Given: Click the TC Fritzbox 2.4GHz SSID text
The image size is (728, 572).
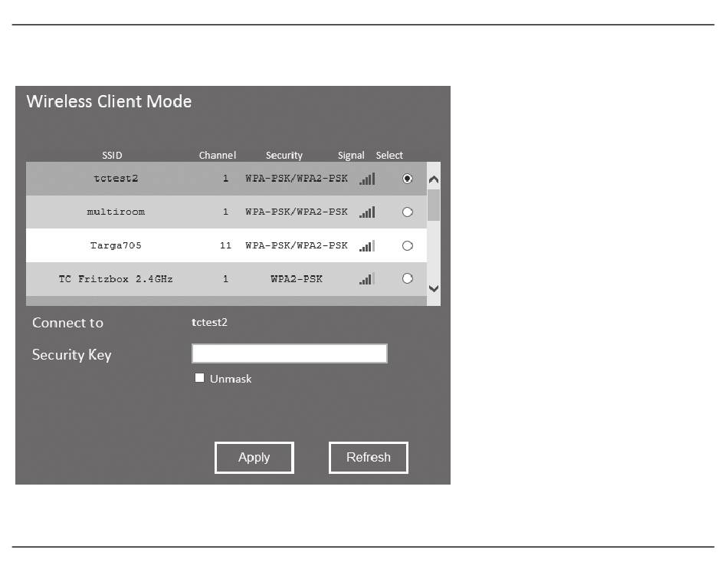Looking at the screenshot, I should (116, 279).
